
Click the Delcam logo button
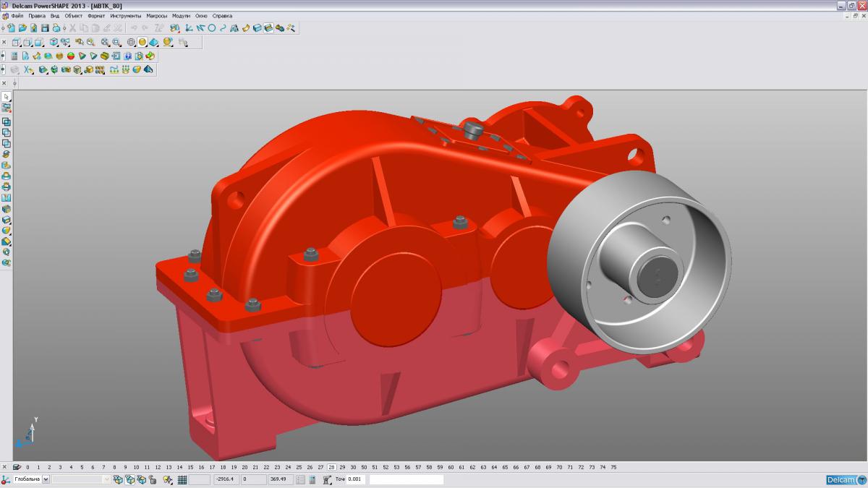[846, 480]
